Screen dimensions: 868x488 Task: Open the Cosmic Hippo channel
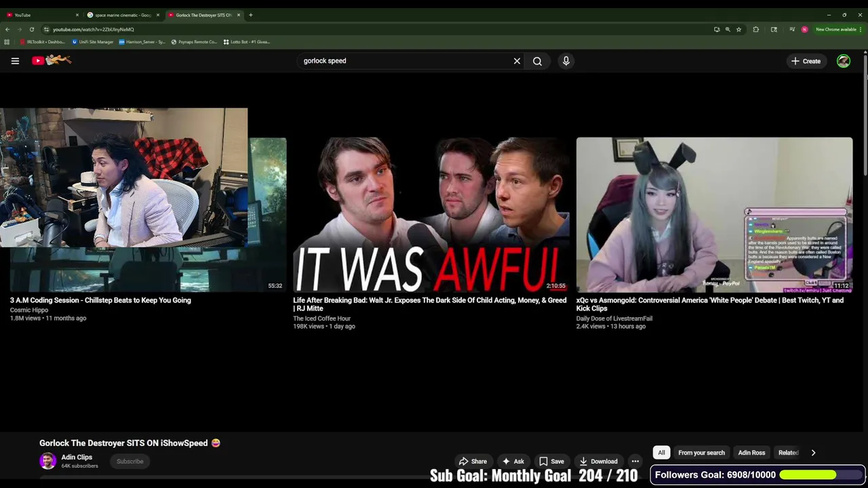coord(29,310)
